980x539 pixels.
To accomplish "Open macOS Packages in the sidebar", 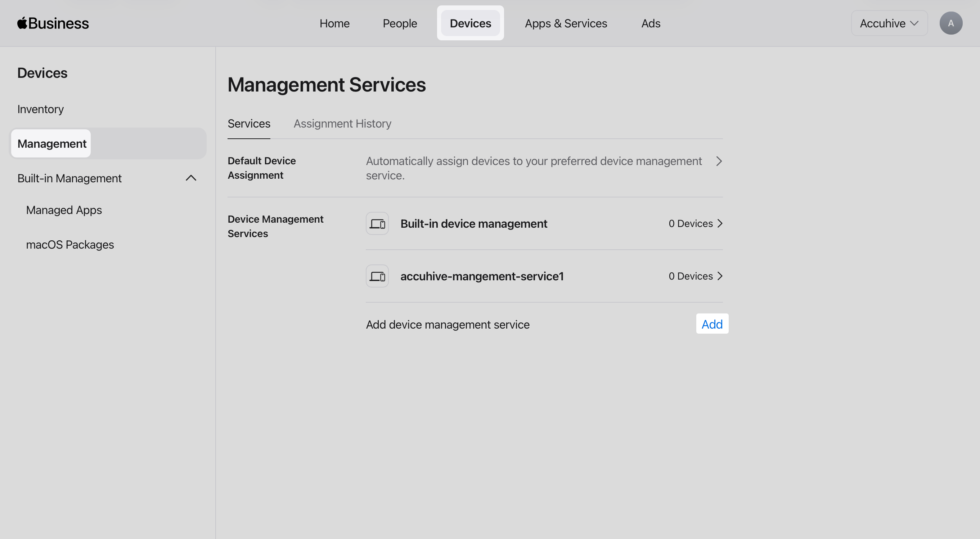I will coord(70,245).
